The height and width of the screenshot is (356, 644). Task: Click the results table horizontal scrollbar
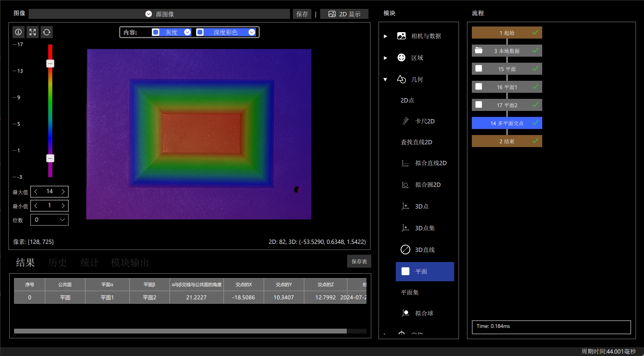tap(180, 331)
